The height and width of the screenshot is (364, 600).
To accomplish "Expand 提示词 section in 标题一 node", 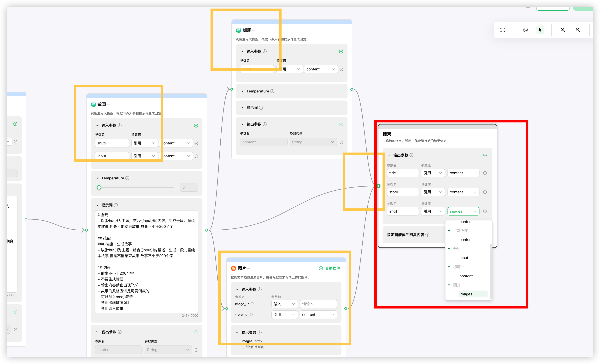I will (242, 108).
